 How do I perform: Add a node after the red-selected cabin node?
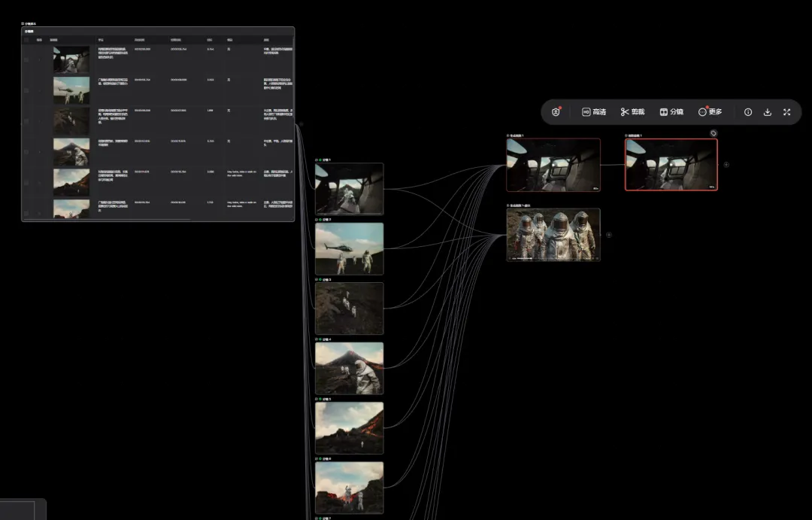726,165
